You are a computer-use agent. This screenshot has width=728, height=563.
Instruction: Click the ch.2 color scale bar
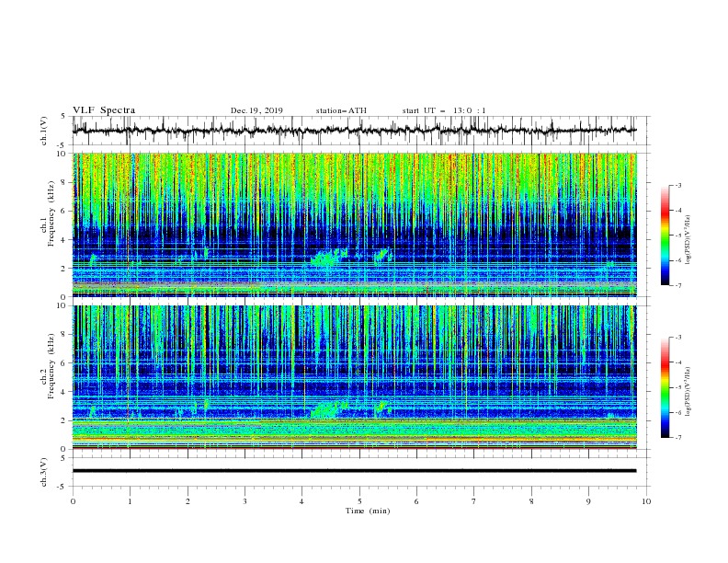(x=665, y=387)
